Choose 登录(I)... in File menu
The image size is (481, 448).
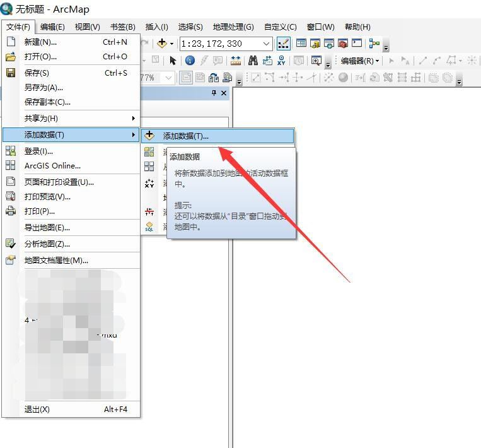click(x=71, y=151)
